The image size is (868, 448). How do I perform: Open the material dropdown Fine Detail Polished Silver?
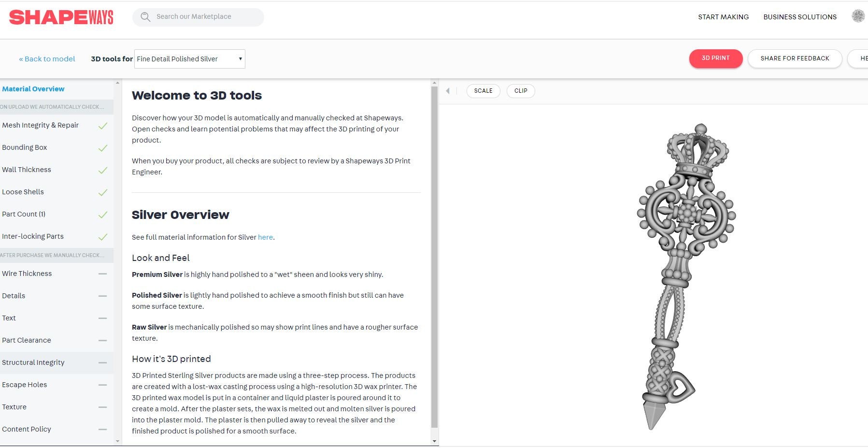pos(190,59)
